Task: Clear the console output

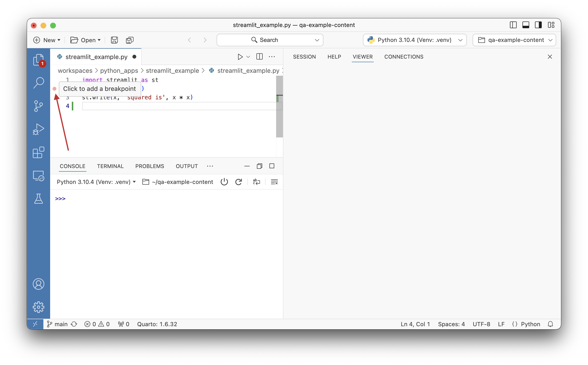Action: tap(274, 182)
